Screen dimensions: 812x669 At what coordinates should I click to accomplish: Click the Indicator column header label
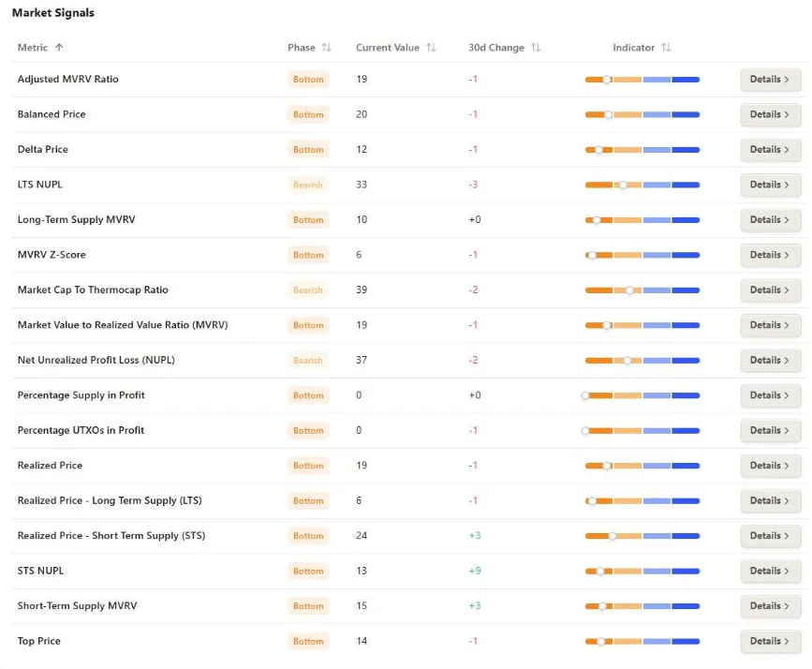point(633,48)
